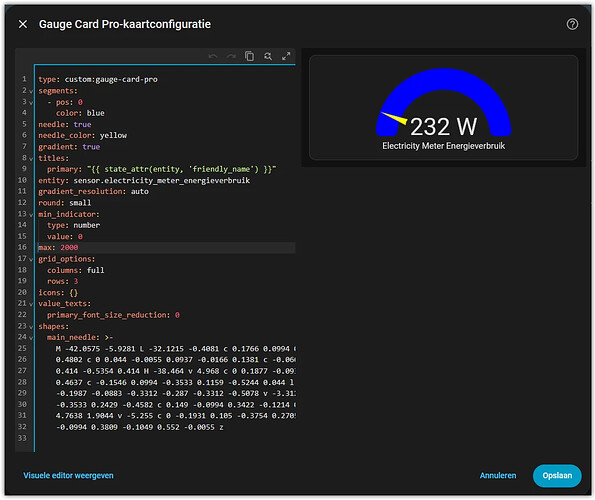
Task: Expand the editor to fullscreen
Action: click(x=286, y=56)
